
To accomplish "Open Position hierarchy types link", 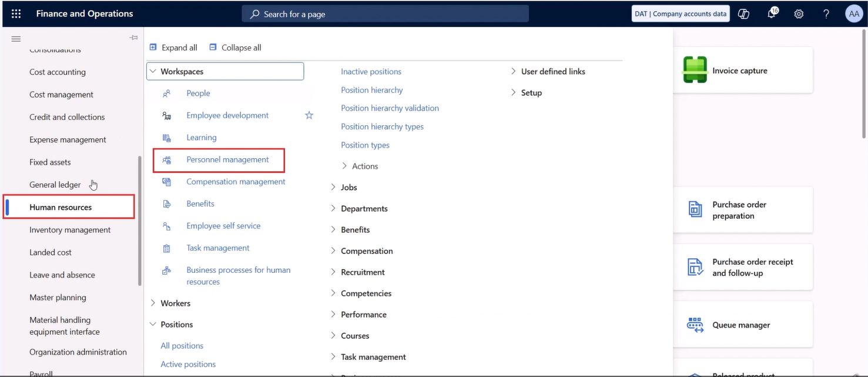I will (382, 126).
